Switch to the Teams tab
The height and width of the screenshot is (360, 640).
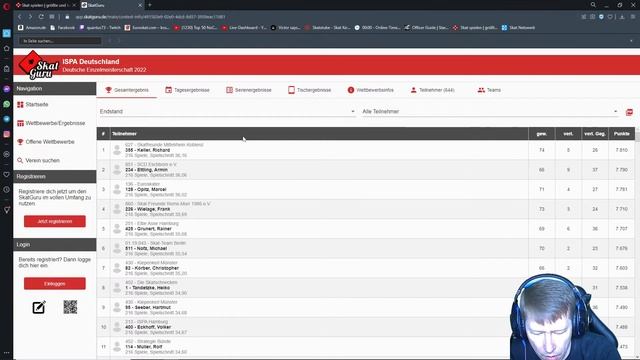point(489,90)
